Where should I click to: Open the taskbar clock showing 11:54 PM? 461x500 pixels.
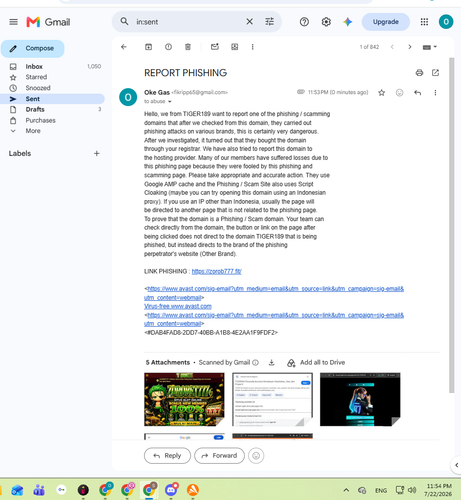click(x=439, y=490)
